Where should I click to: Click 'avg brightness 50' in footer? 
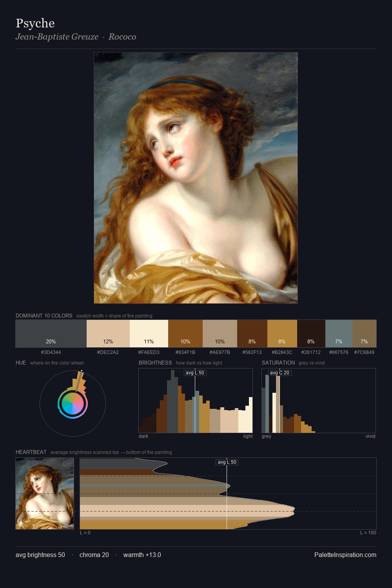pyautogui.click(x=40, y=555)
